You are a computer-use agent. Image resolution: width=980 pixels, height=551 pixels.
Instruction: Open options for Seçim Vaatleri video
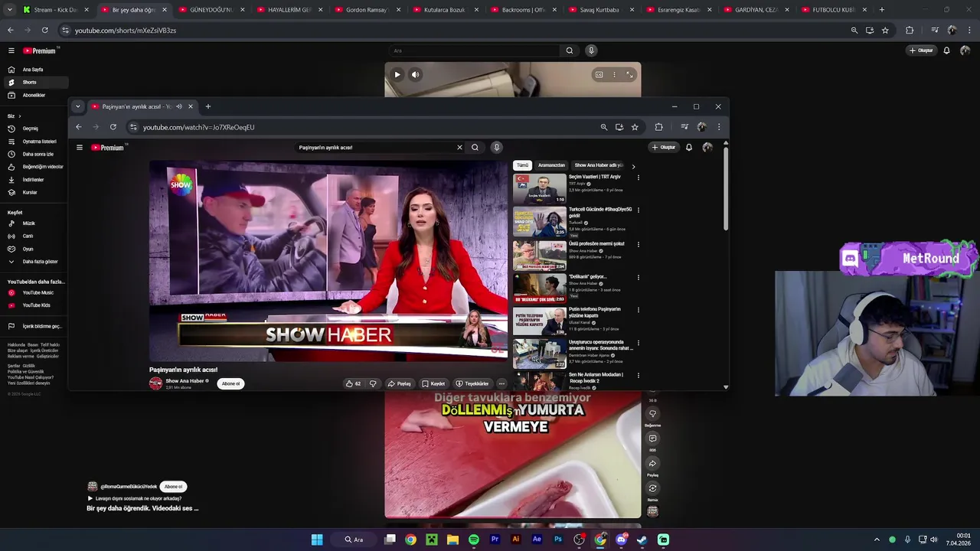[638, 178]
